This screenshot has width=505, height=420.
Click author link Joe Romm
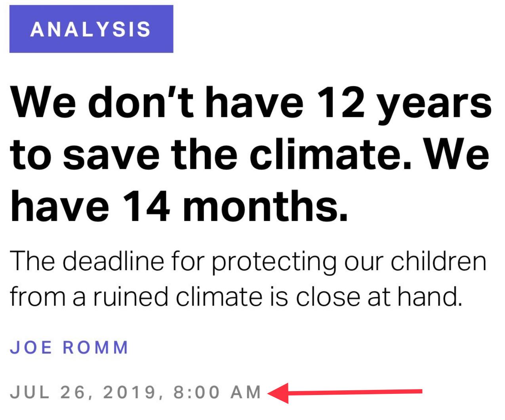(x=69, y=347)
